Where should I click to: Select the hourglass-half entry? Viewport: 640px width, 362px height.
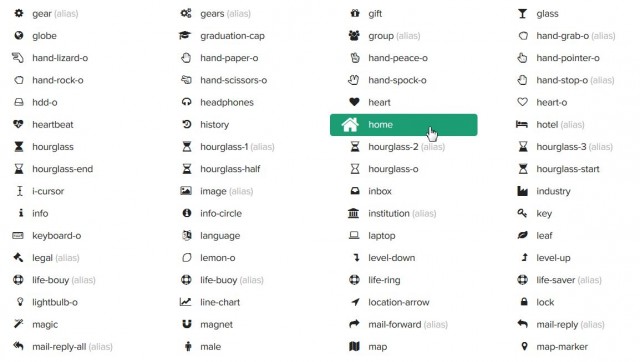click(x=221, y=169)
